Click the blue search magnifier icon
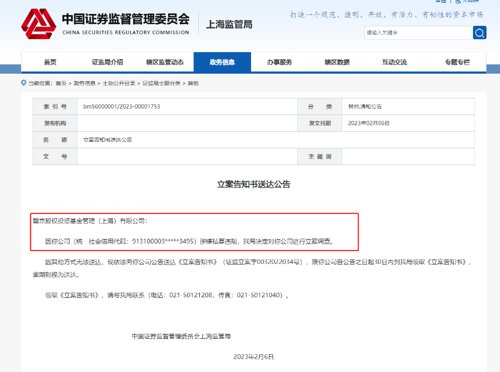Image resolution: width=500 pixels, height=372 pixels. pyautogui.click(x=479, y=33)
